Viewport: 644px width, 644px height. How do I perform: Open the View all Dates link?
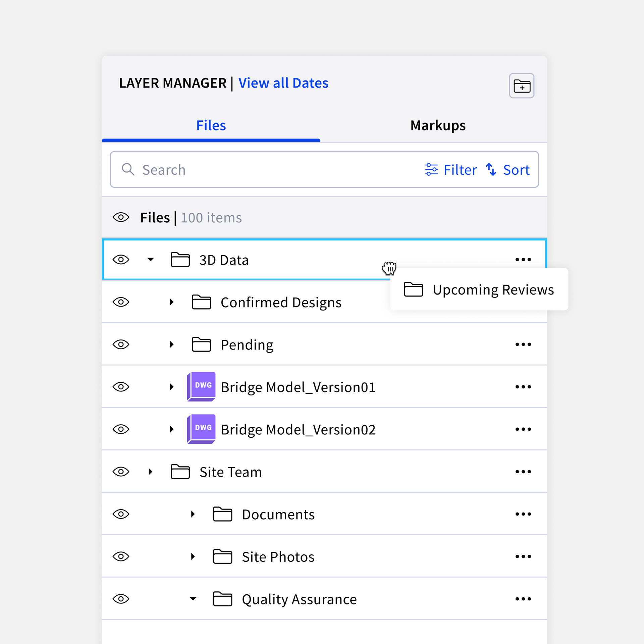point(283,83)
